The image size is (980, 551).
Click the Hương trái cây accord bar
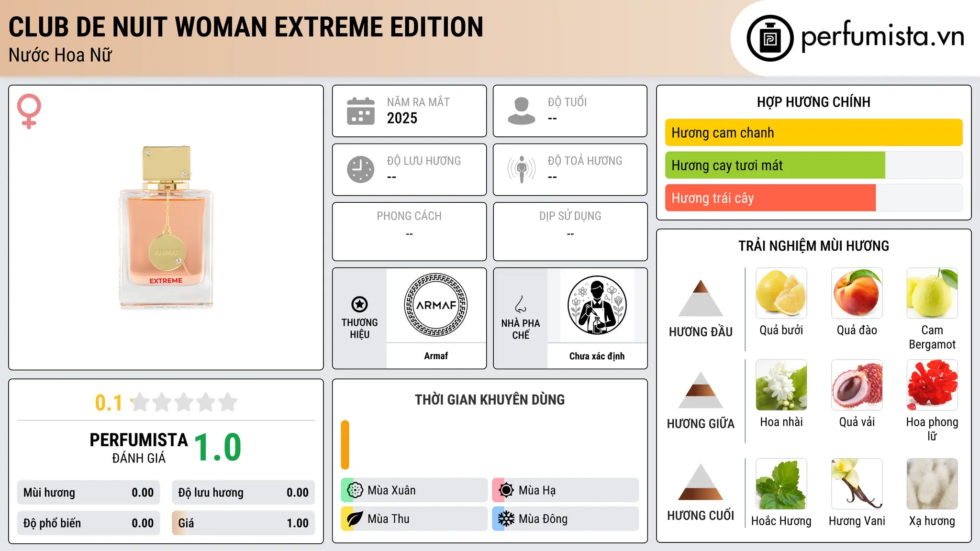click(814, 198)
